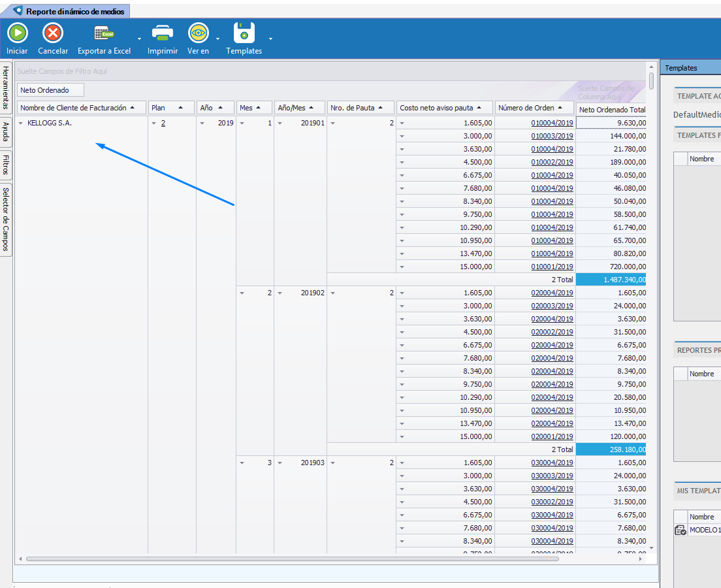Open order link 010003/2019
The height and width of the screenshot is (588, 721).
(x=552, y=136)
